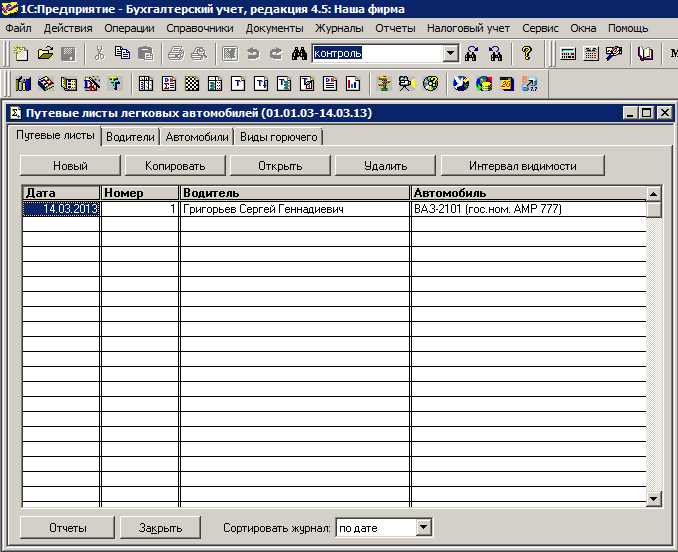Click the Print printer icon

tap(176, 54)
